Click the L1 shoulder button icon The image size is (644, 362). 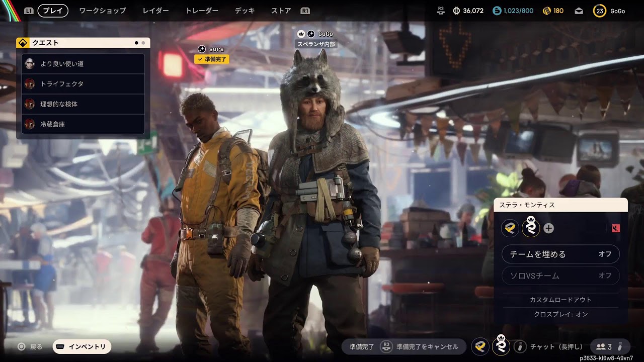pos(29,11)
